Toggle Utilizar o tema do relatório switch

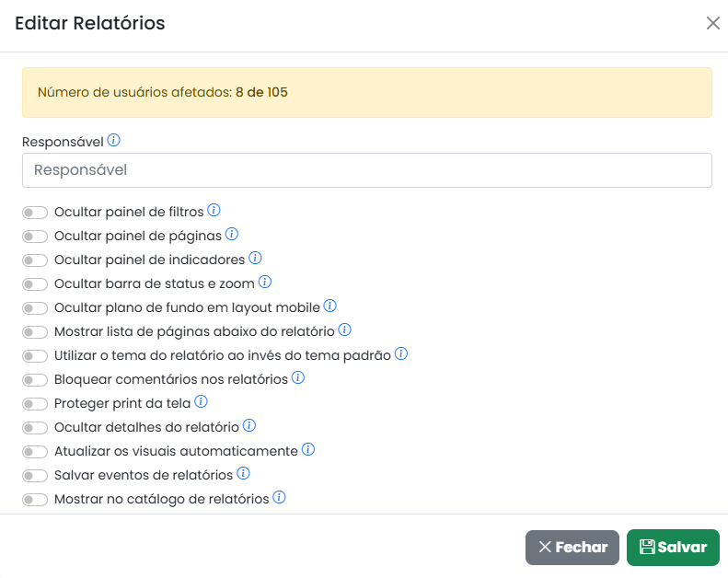click(35, 356)
